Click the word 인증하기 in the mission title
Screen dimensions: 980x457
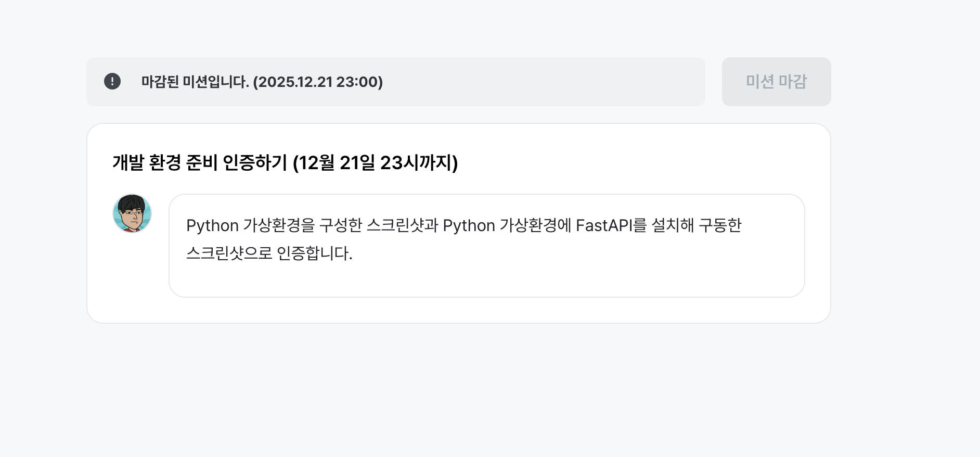[x=255, y=162]
